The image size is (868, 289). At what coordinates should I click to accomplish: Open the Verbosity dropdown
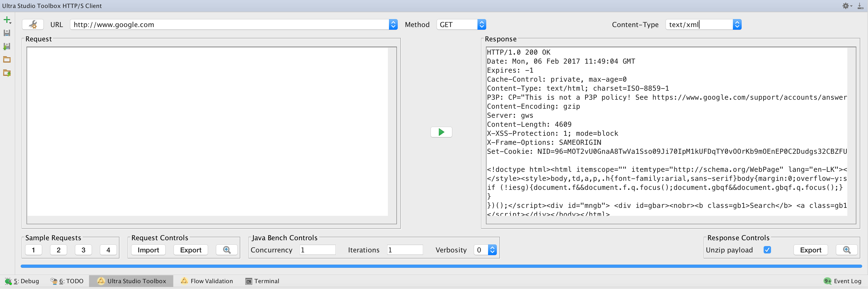click(x=485, y=250)
